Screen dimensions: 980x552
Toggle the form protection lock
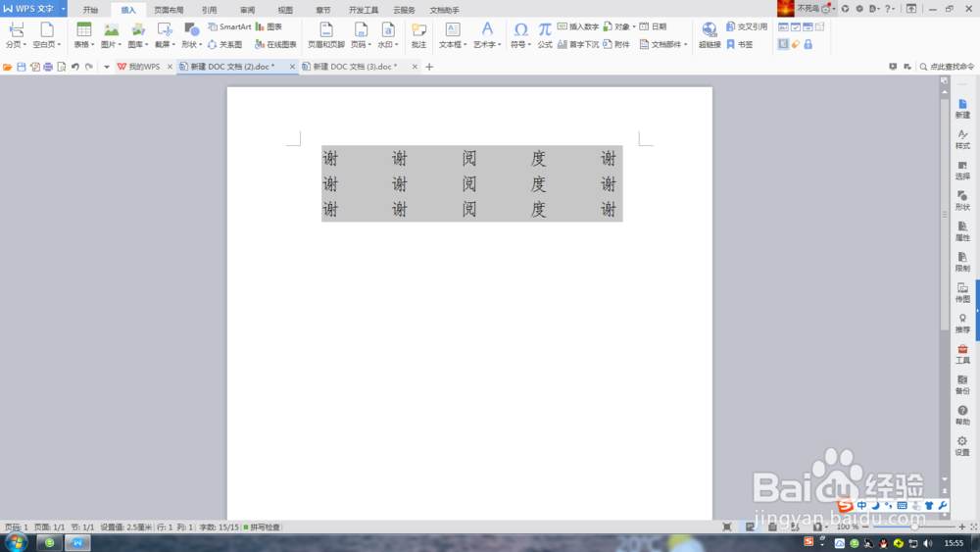(808, 44)
